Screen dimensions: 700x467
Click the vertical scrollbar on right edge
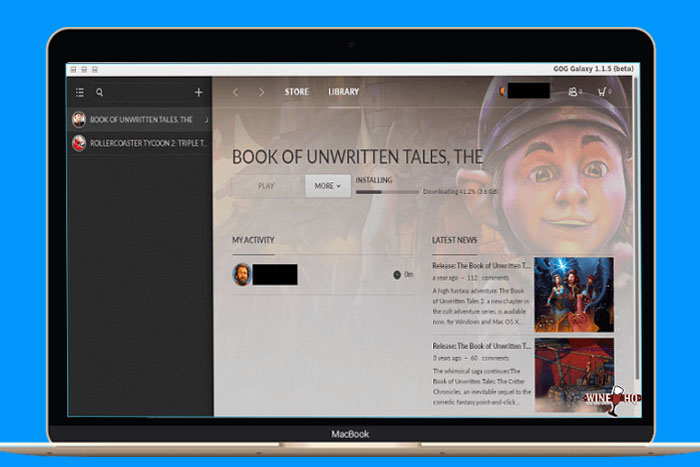[637, 228]
